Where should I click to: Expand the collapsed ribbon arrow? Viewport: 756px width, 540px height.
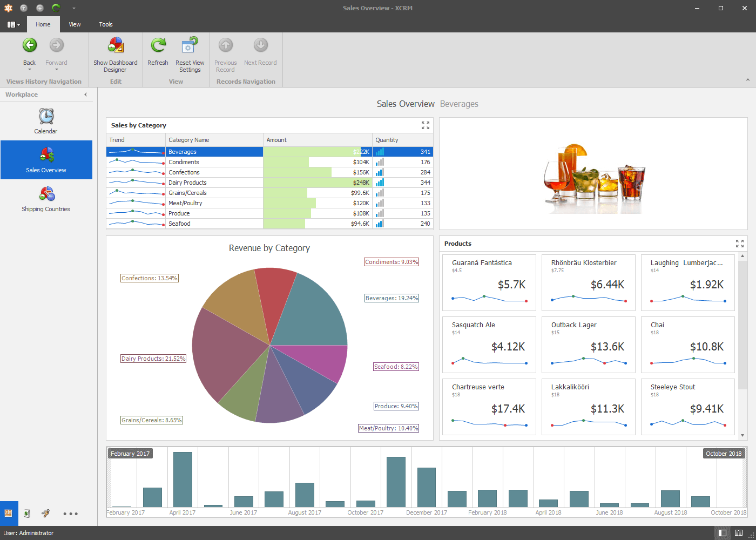point(748,80)
